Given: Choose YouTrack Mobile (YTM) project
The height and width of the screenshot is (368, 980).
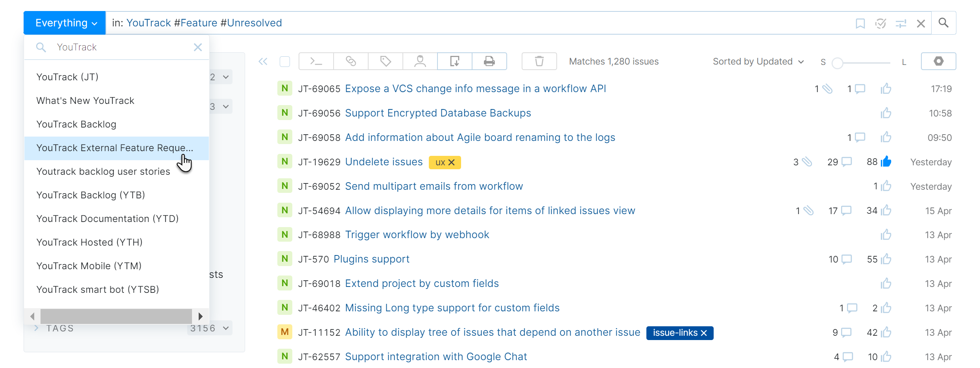Looking at the screenshot, I should pos(89,266).
